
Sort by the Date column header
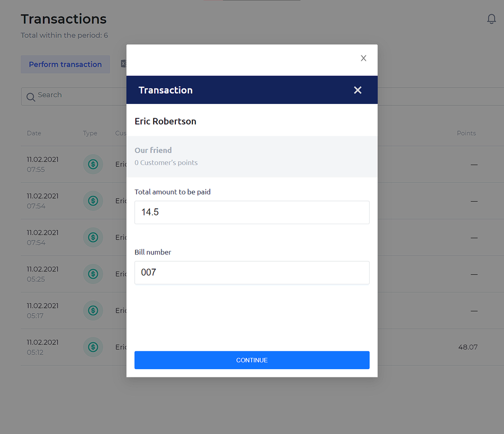coord(34,133)
